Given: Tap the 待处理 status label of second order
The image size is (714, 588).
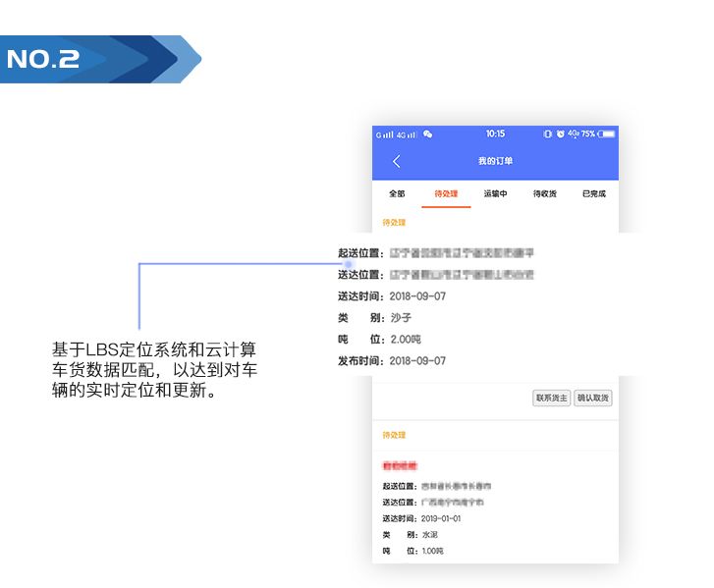Looking at the screenshot, I should (394, 435).
